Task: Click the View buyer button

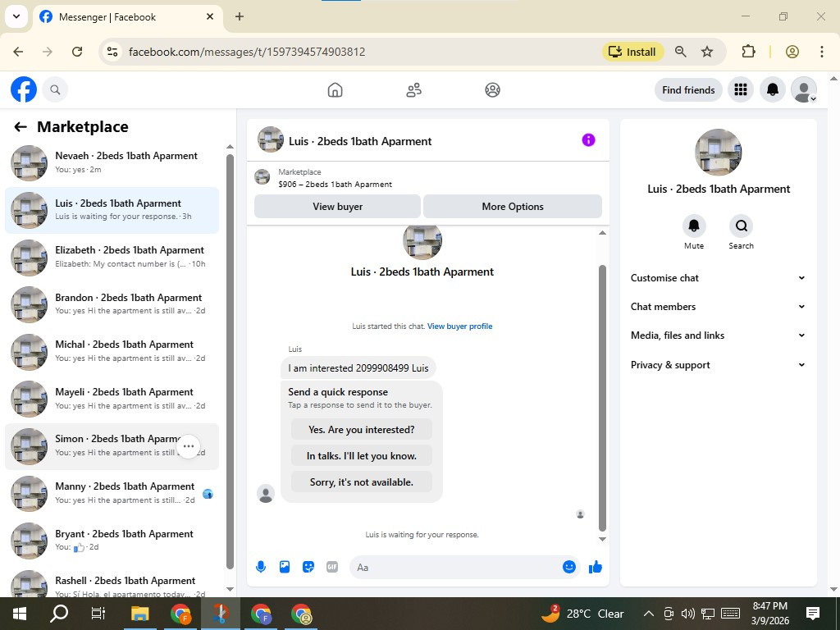Action: [337, 206]
